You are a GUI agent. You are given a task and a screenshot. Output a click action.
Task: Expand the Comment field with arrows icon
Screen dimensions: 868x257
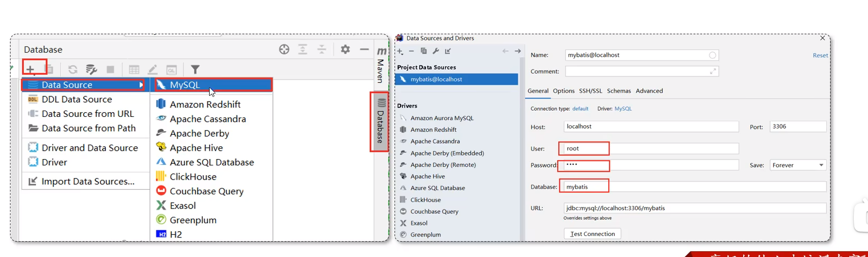pos(713,71)
